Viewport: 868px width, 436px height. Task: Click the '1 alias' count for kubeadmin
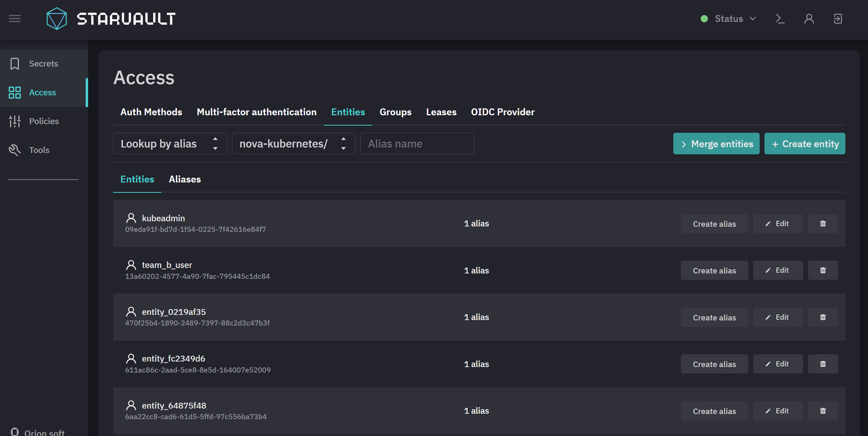point(477,224)
